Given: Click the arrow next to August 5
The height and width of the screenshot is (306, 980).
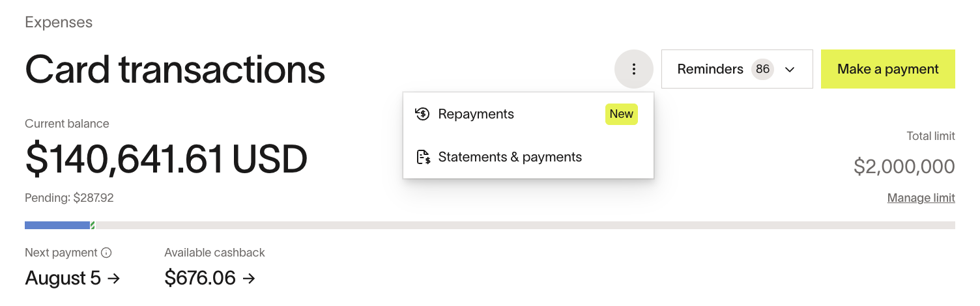Looking at the screenshot, I should pos(114,279).
